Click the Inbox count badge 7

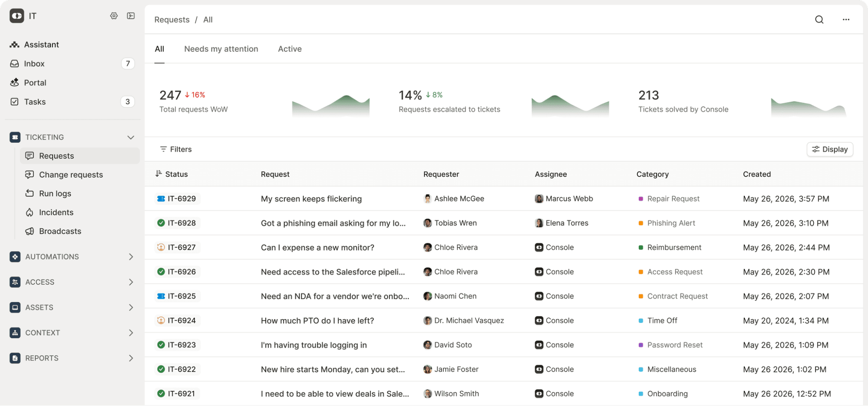(128, 63)
